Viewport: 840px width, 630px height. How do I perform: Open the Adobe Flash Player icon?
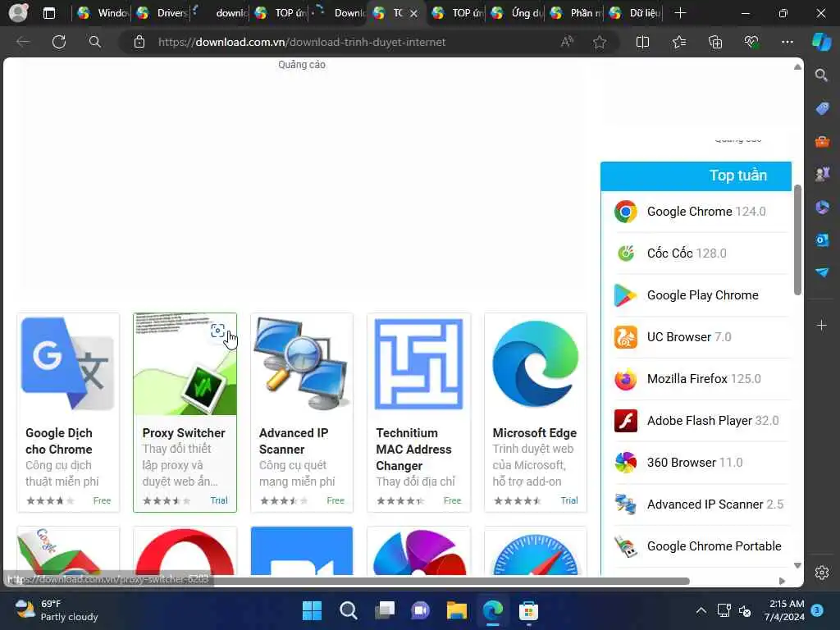625,421
